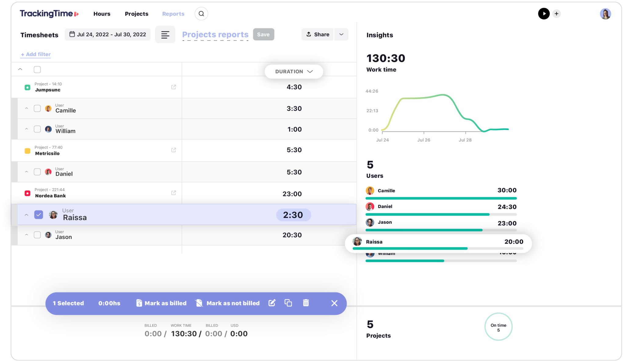Click the external link icon next to Metricsilo
This screenshot has height=364, width=625.
[x=174, y=150]
